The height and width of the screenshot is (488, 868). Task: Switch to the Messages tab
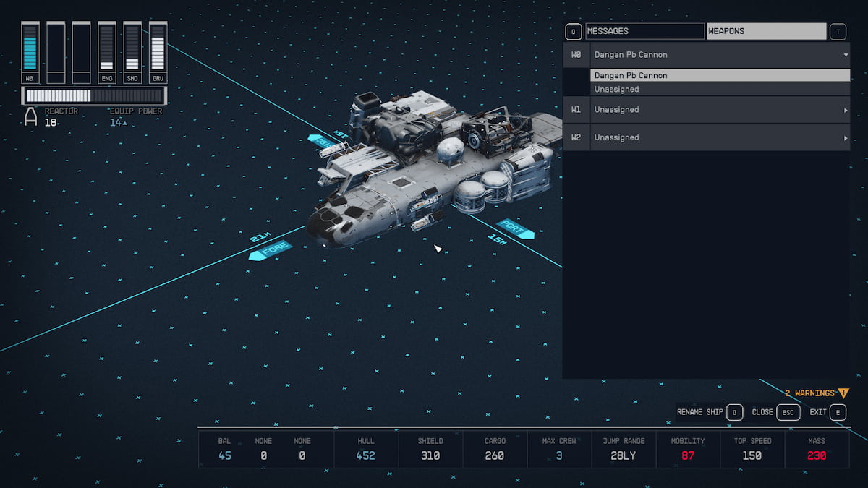[644, 32]
